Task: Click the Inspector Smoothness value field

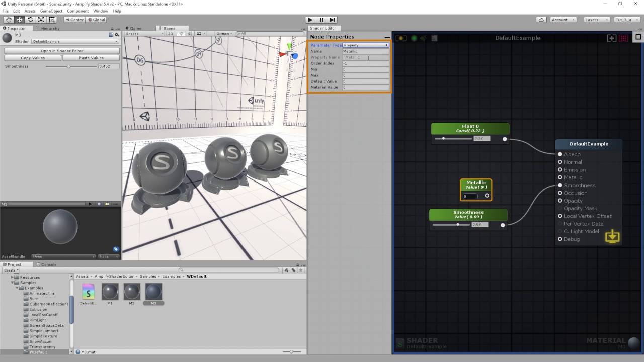Action: (109, 66)
